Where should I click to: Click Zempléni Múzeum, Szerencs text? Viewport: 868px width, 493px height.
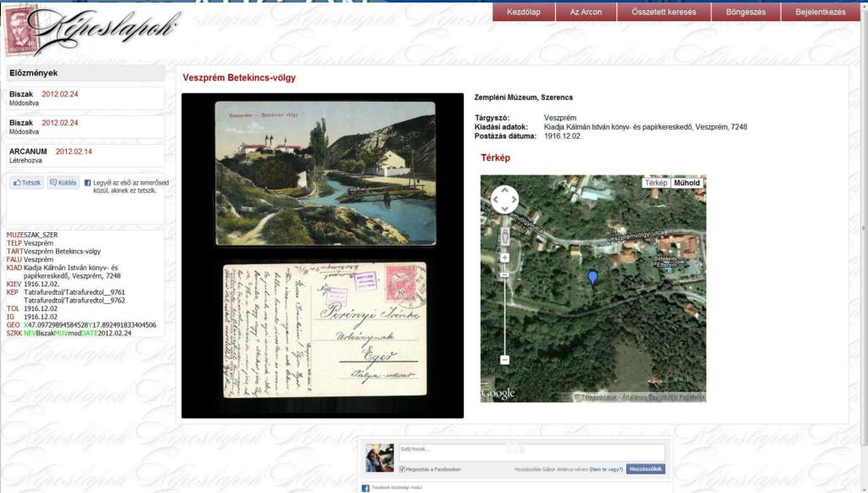524,97
